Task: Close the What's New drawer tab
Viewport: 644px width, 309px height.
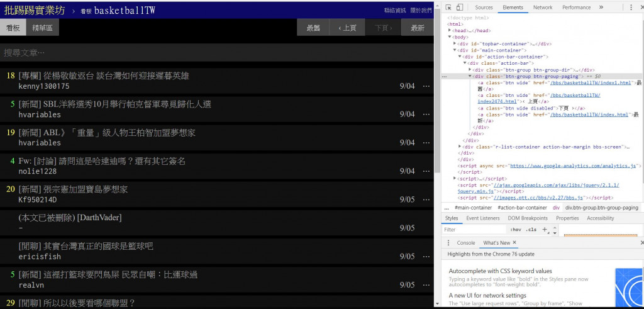Action: pyautogui.click(x=514, y=243)
